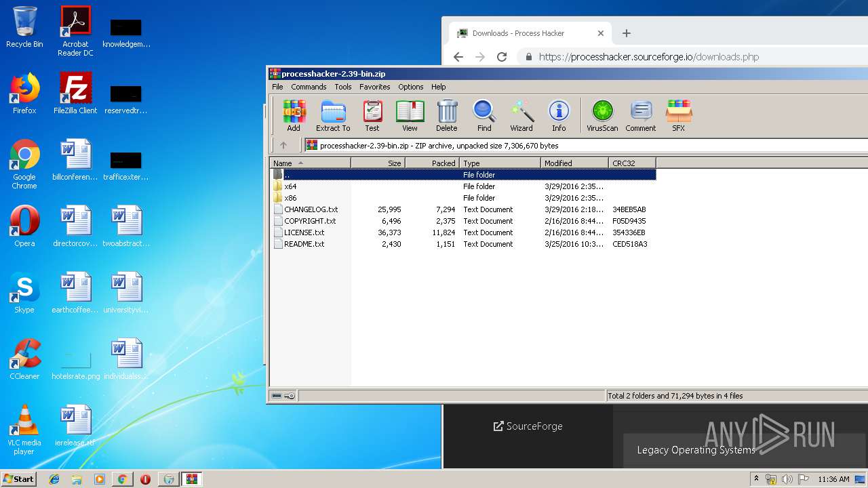Click the Start button
This screenshot has height=488, width=868.
18,479
